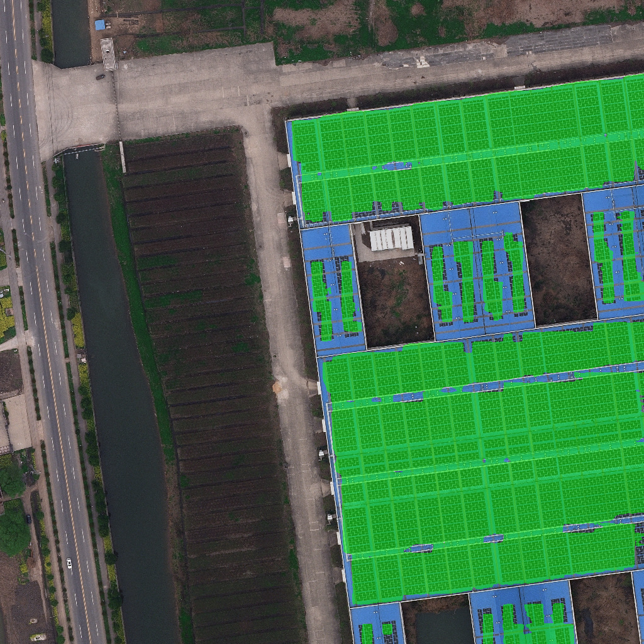Click the white car on the road
Screen dimensions: 644x644
coord(69,563)
